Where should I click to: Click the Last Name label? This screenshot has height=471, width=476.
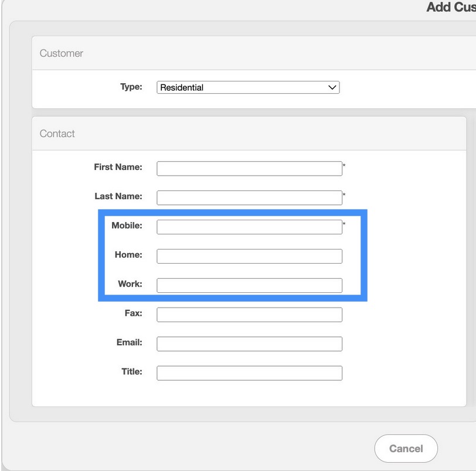(118, 196)
